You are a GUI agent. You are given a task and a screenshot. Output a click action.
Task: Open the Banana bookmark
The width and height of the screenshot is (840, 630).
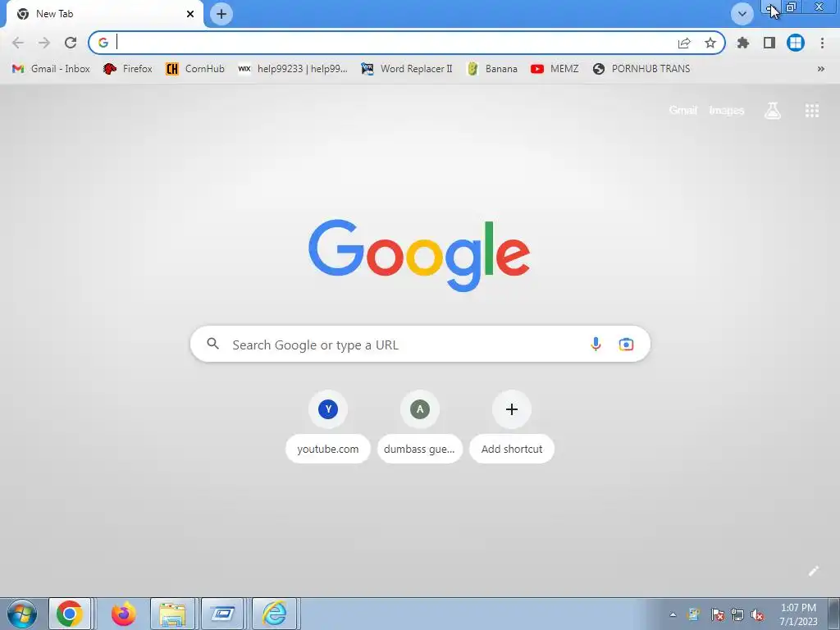point(492,69)
